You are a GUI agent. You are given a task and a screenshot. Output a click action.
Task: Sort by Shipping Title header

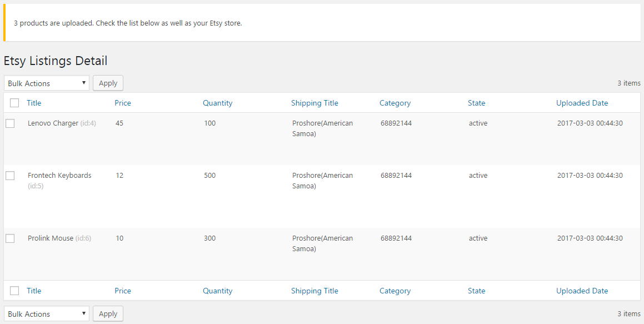pyautogui.click(x=314, y=103)
